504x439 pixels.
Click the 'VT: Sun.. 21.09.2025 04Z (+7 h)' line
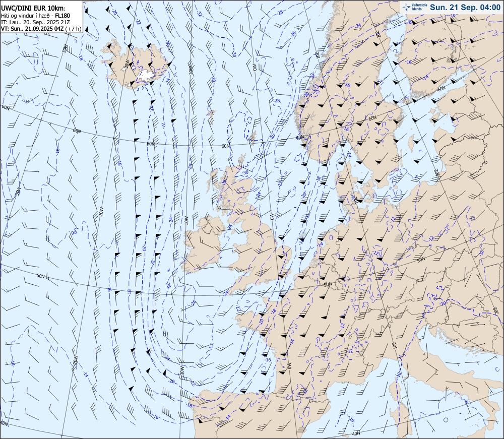tap(41, 29)
